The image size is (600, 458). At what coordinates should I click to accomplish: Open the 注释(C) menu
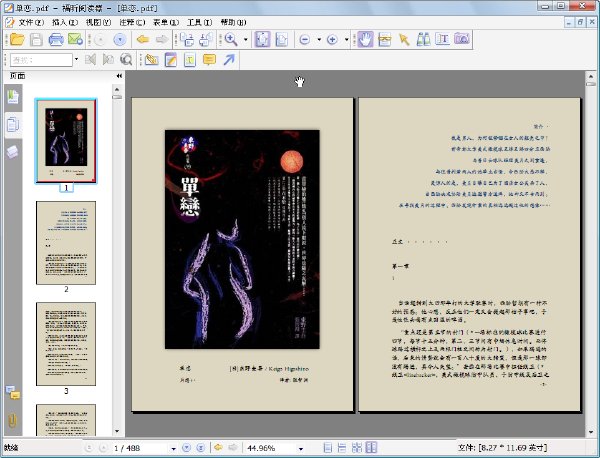(132, 22)
